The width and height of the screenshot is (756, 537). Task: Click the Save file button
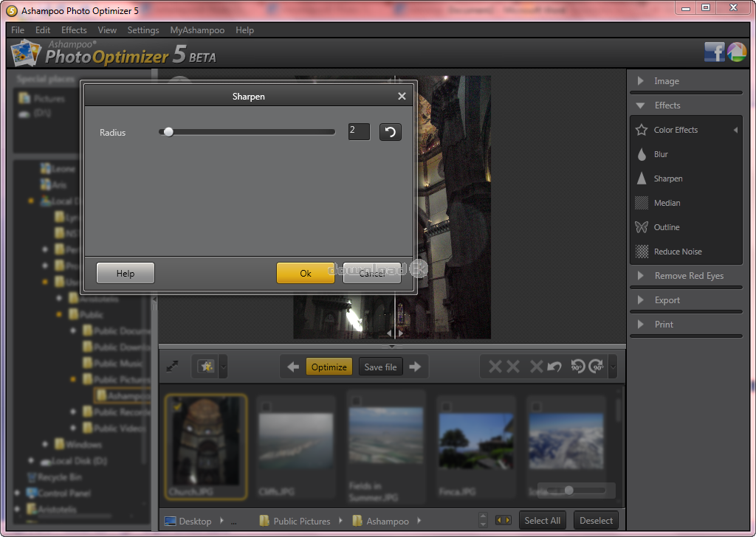click(380, 367)
